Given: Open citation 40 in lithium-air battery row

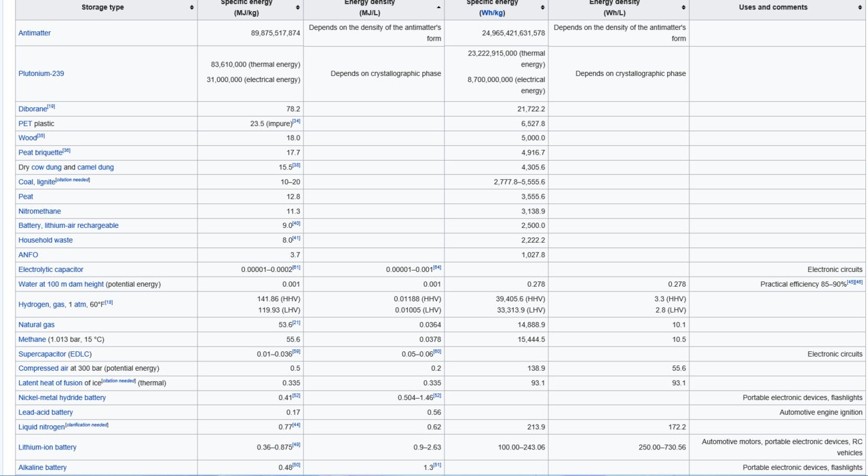Looking at the screenshot, I should (296, 223).
